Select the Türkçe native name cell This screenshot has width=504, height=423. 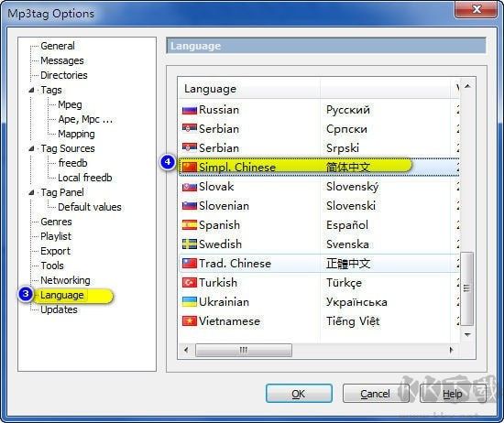pyautogui.click(x=344, y=283)
